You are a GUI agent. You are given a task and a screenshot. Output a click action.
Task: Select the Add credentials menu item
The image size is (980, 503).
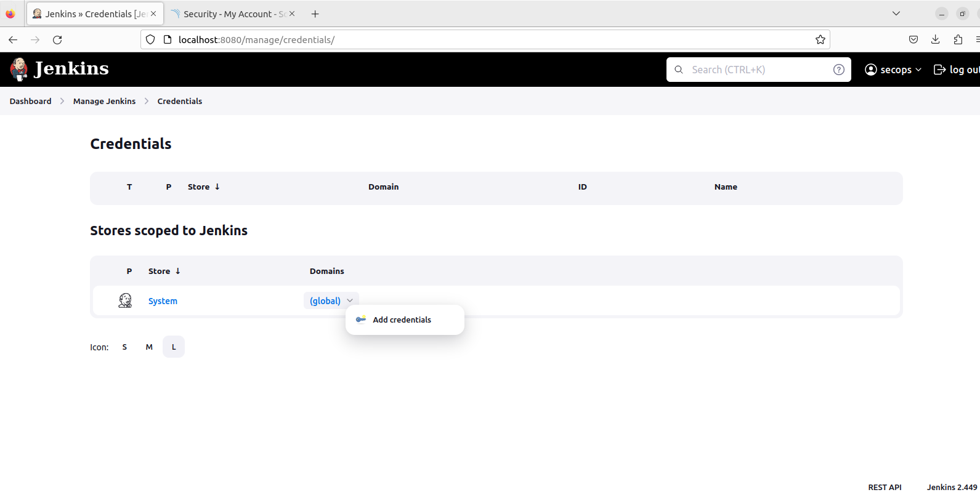click(405, 320)
